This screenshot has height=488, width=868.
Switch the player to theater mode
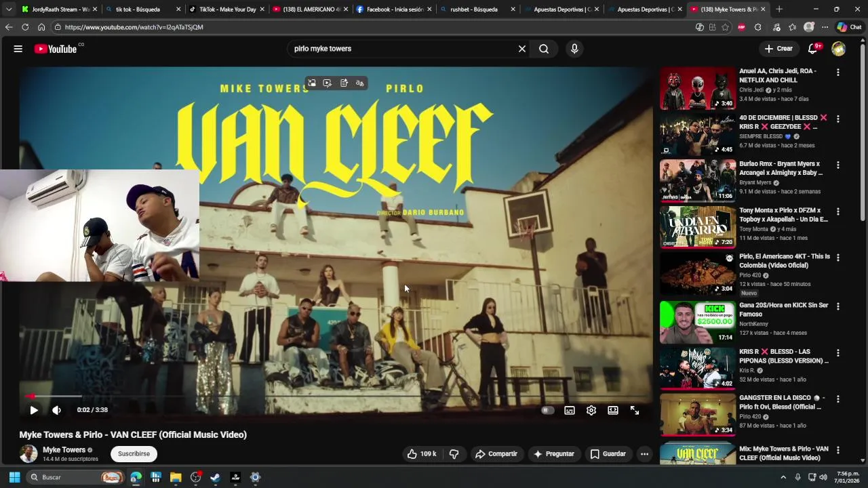click(613, 410)
